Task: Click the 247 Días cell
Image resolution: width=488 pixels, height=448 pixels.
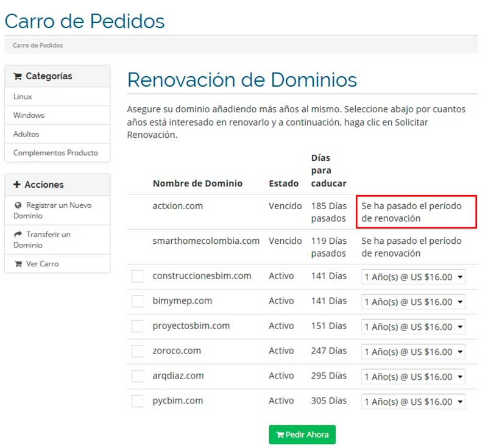Action: 329,350
